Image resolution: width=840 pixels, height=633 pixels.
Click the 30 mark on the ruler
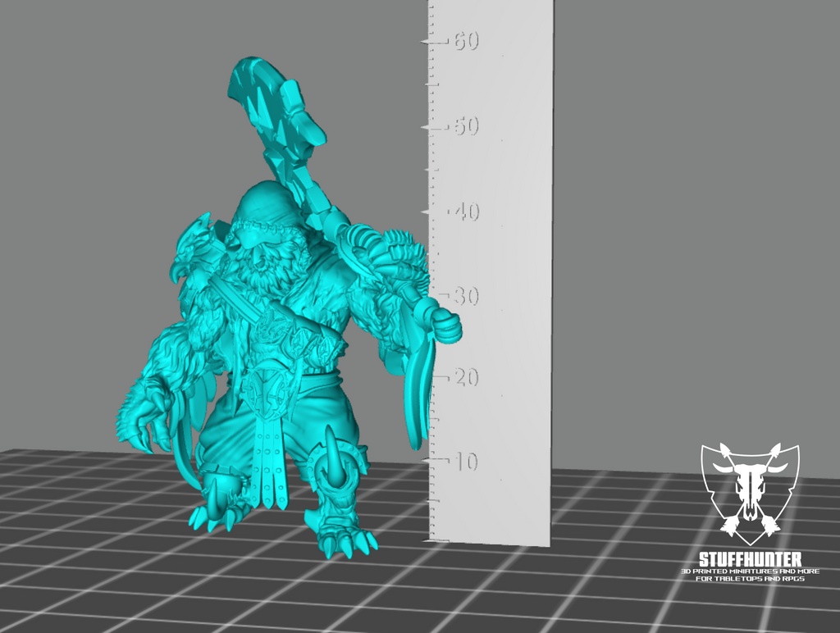[x=467, y=296]
